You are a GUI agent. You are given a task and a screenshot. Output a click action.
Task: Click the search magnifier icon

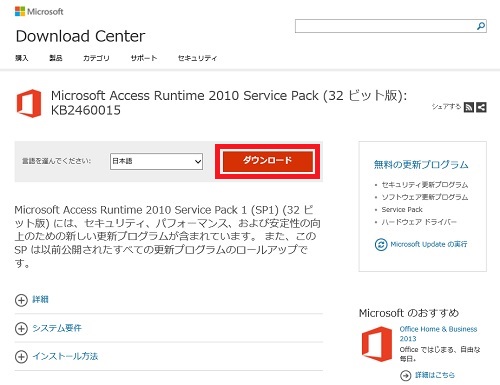click(481, 26)
